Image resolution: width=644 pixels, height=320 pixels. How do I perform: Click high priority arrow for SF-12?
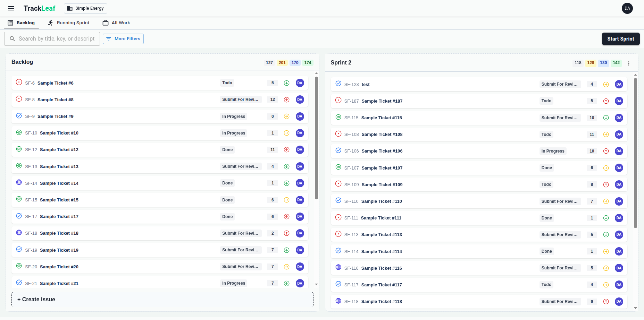pyautogui.click(x=287, y=150)
